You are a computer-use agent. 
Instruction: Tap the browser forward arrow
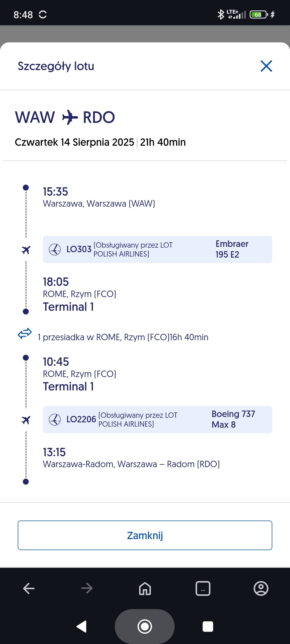[87, 588]
